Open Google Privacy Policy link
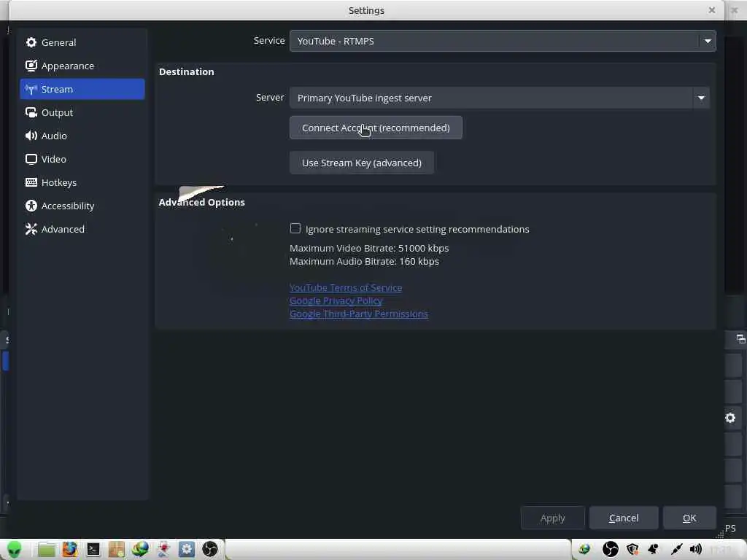This screenshot has width=747, height=560. (x=336, y=300)
